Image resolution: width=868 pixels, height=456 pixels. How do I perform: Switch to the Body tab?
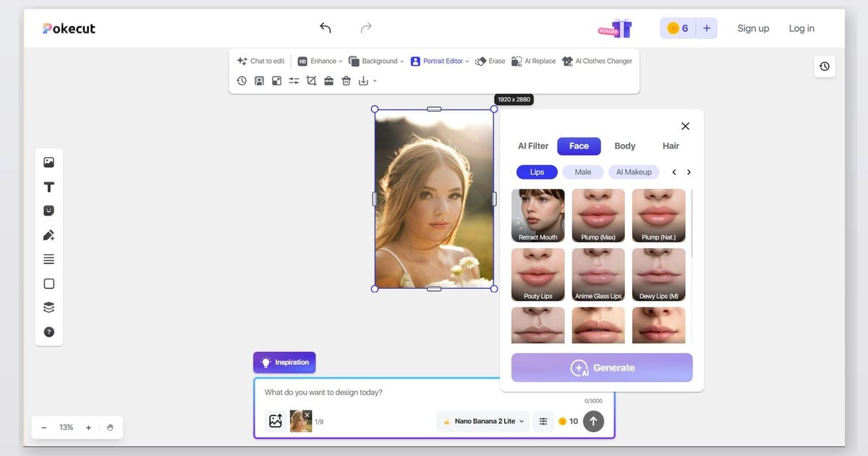625,146
